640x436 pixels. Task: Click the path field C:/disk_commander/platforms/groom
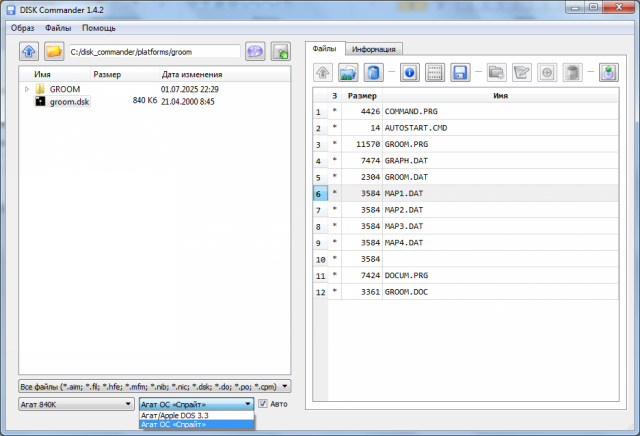(x=154, y=52)
